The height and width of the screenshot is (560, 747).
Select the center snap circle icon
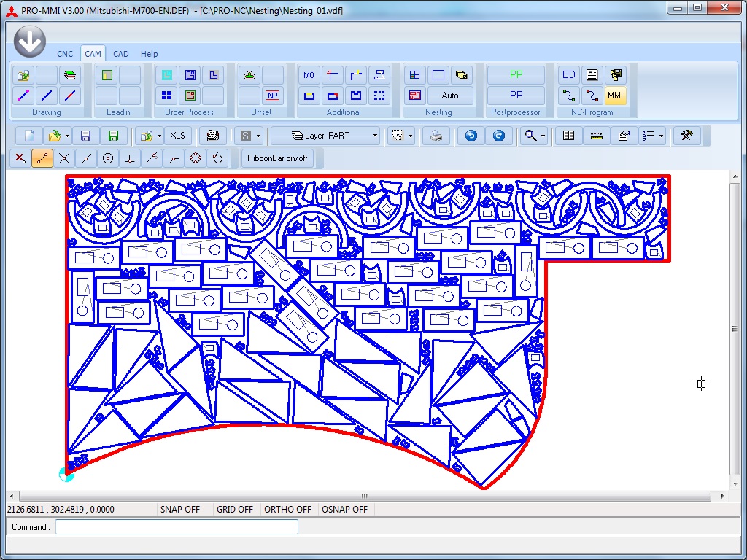tap(108, 158)
